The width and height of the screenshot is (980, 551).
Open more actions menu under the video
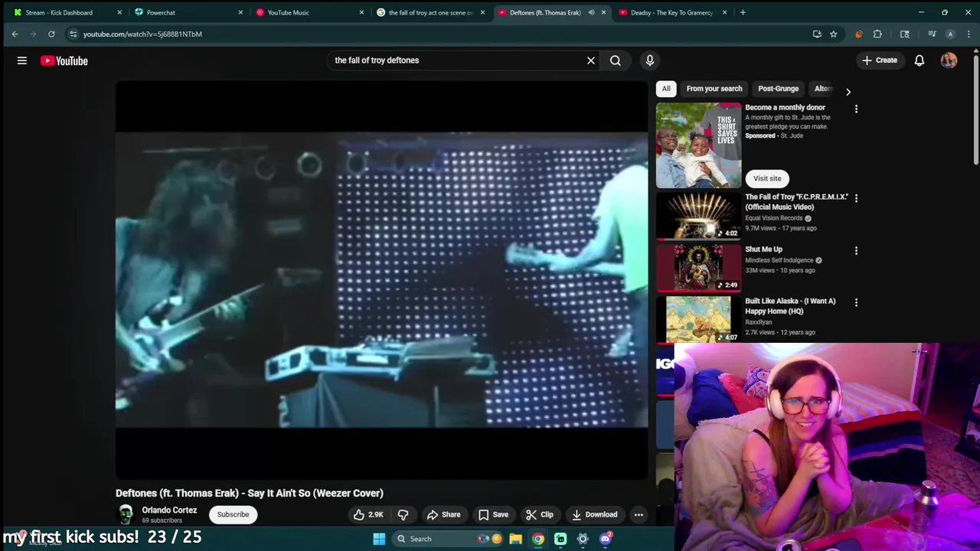click(639, 514)
